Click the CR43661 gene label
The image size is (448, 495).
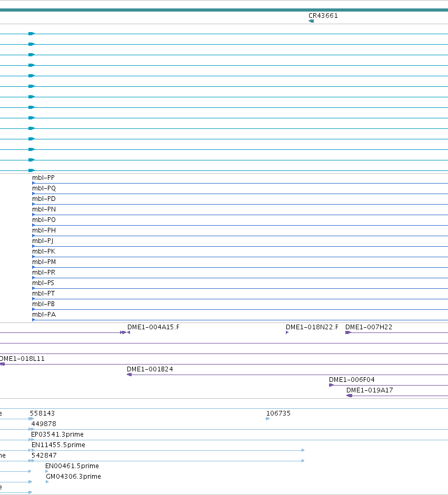[323, 16]
